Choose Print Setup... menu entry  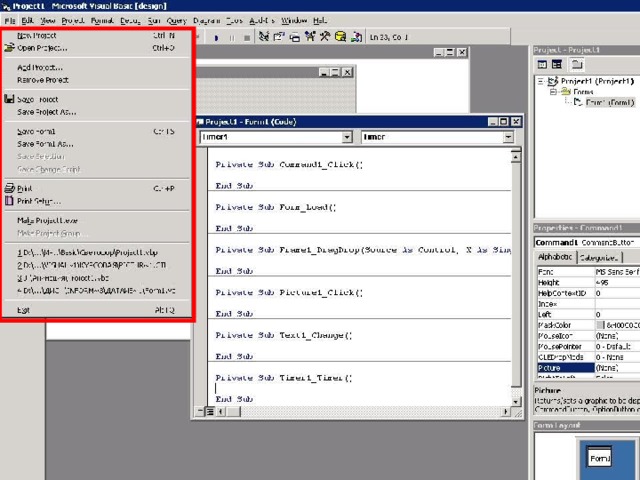point(96,201)
